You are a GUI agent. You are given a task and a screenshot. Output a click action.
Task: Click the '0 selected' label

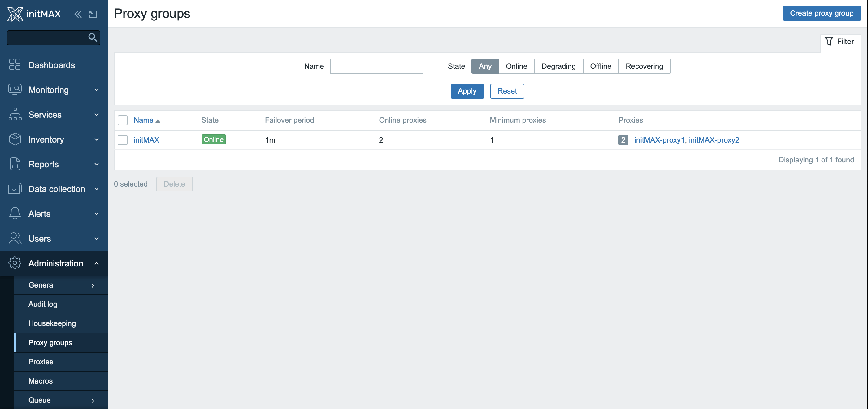pos(131,184)
